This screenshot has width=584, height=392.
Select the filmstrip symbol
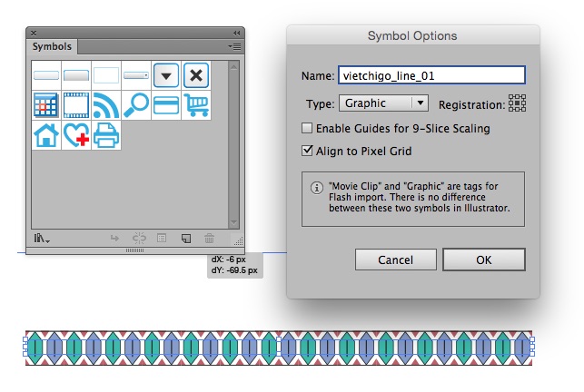(x=76, y=105)
